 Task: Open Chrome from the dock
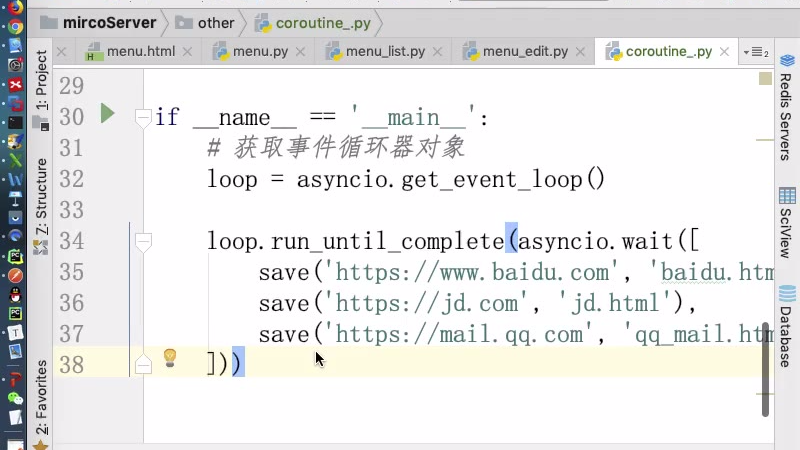[x=15, y=27]
